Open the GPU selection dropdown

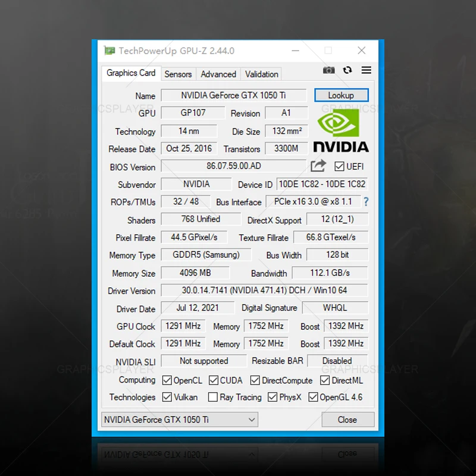pos(180,419)
